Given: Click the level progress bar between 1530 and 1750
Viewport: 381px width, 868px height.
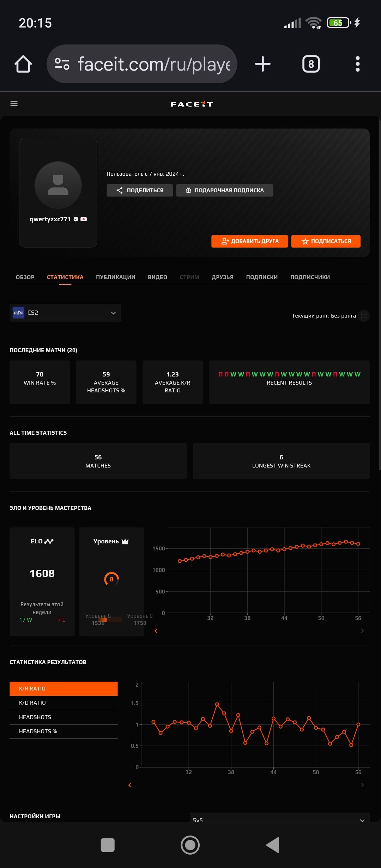Looking at the screenshot, I should pos(109,620).
